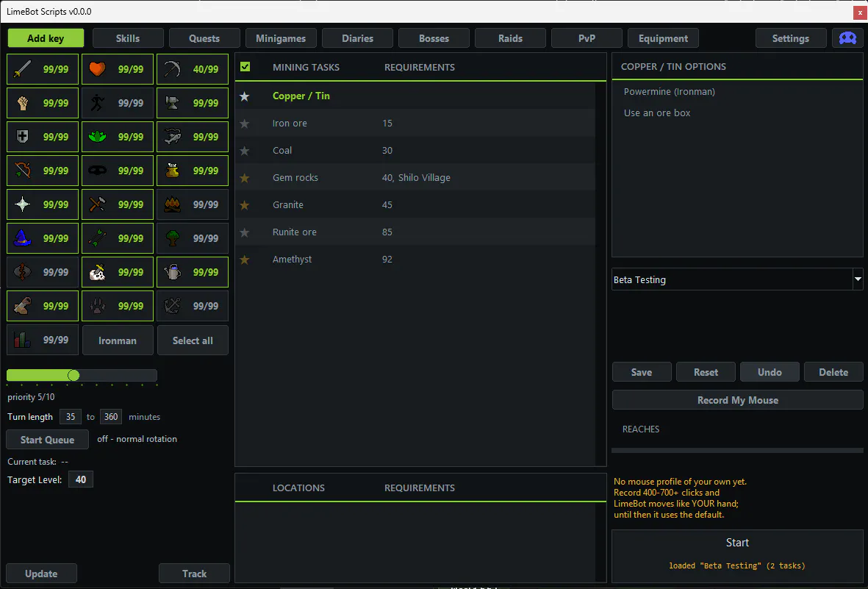868x589 pixels.
Task: Click the Reset button
Action: click(706, 372)
